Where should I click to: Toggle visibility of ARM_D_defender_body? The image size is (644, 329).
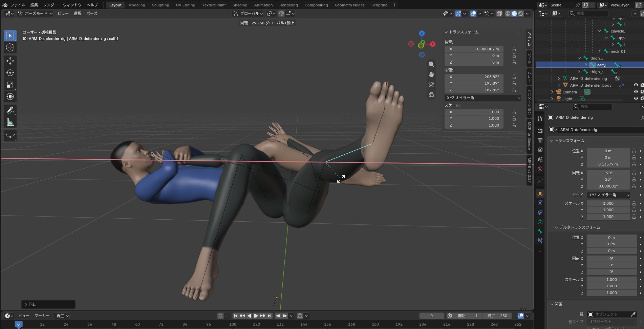(636, 85)
